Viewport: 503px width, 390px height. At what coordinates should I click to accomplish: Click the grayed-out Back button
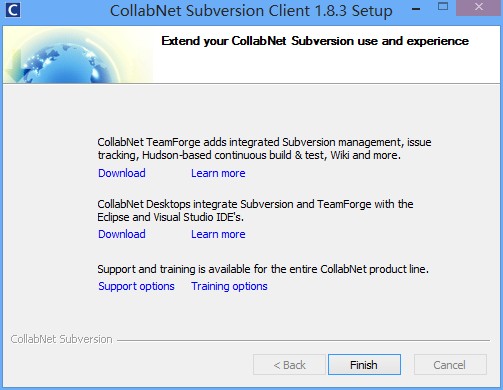(x=289, y=365)
